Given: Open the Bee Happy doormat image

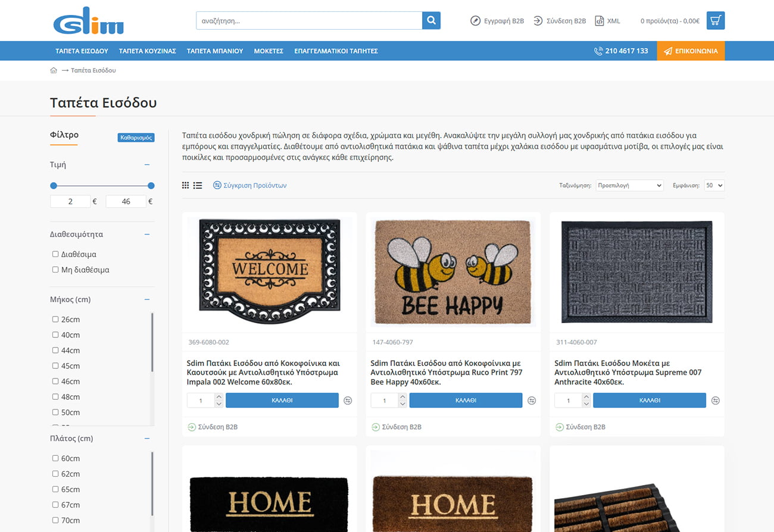Looking at the screenshot, I should pyautogui.click(x=453, y=272).
